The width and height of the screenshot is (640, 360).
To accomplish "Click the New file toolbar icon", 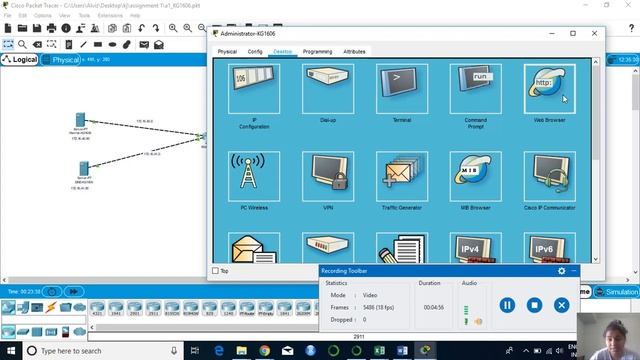I will (8, 28).
